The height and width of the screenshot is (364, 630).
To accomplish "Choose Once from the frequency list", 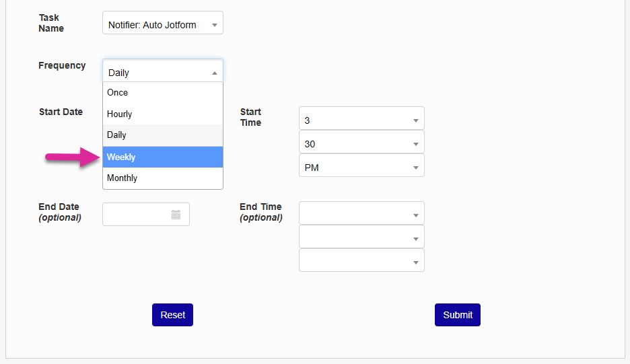I will pos(163,93).
